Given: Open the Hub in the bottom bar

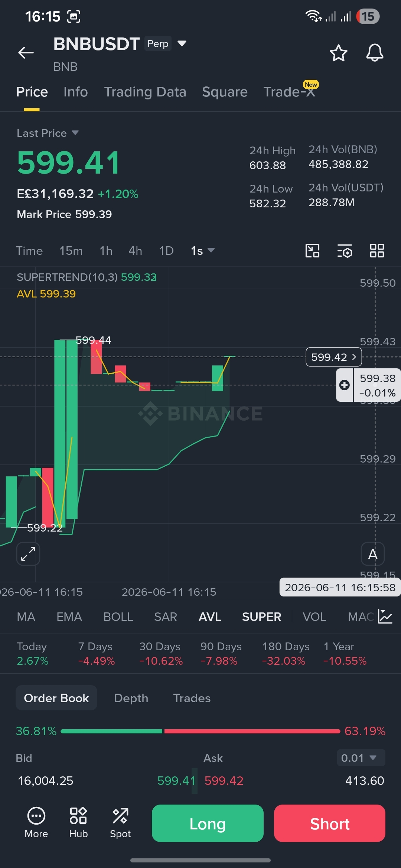Looking at the screenshot, I should (78, 822).
